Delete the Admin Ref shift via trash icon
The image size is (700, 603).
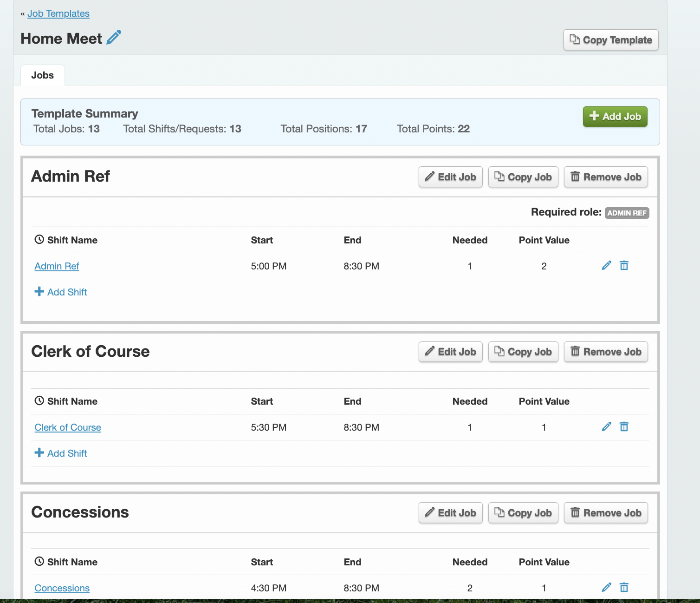pyautogui.click(x=624, y=266)
